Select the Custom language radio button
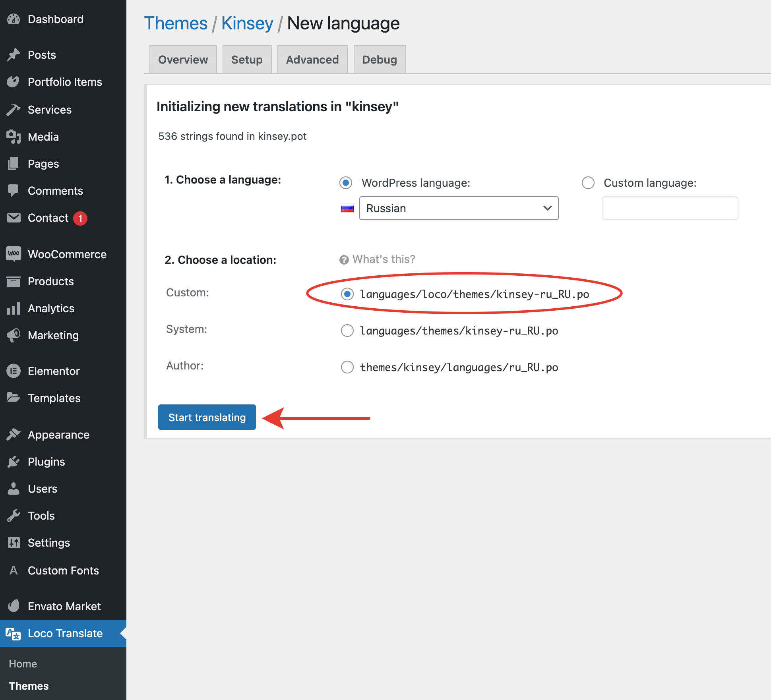This screenshot has height=700, width=771. pos(588,183)
